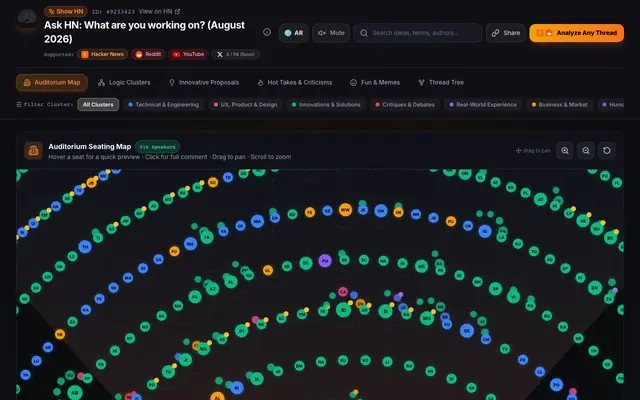
Task: Open the Innovative Proposals tab
Action: click(204, 82)
